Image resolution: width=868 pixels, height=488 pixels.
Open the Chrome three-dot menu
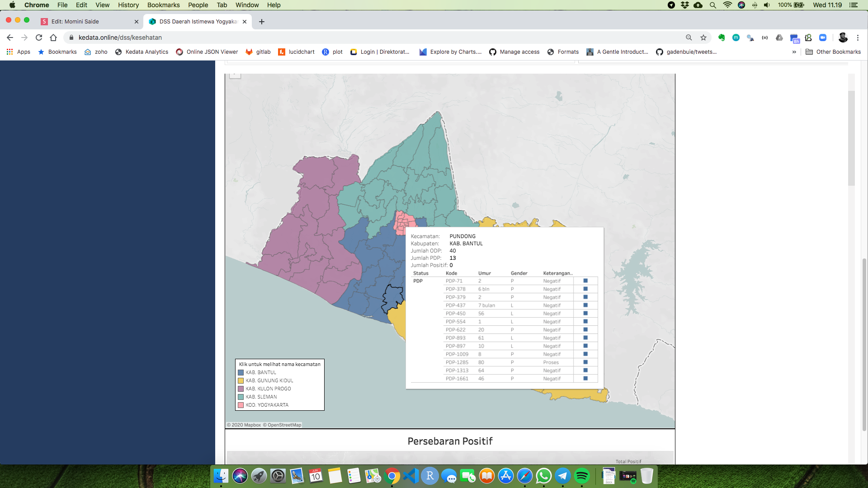point(858,38)
